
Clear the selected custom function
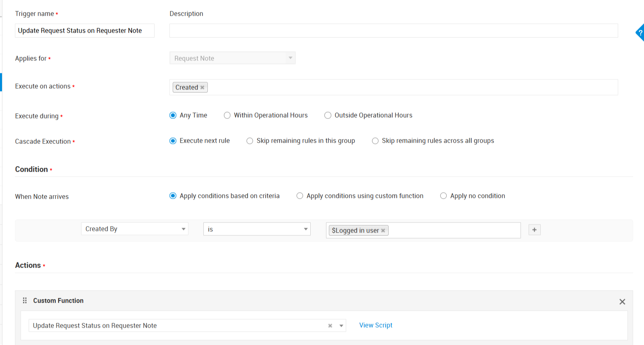point(330,326)
